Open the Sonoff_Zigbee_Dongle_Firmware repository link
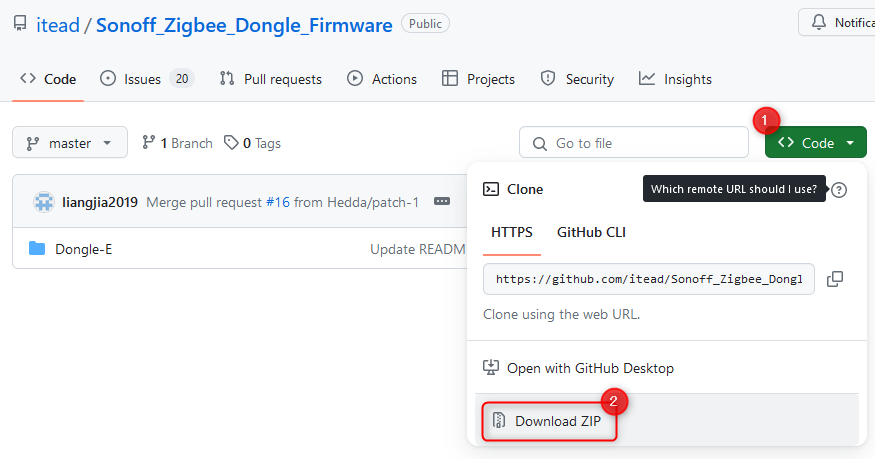The image size is (875, 459). pyautogui.click(x=244, y=25)
